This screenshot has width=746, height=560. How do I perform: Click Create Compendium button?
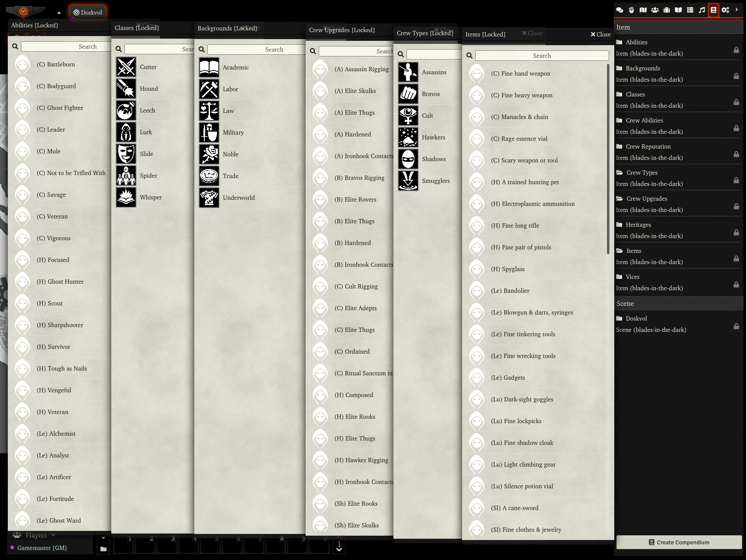(x=679, y=542)
